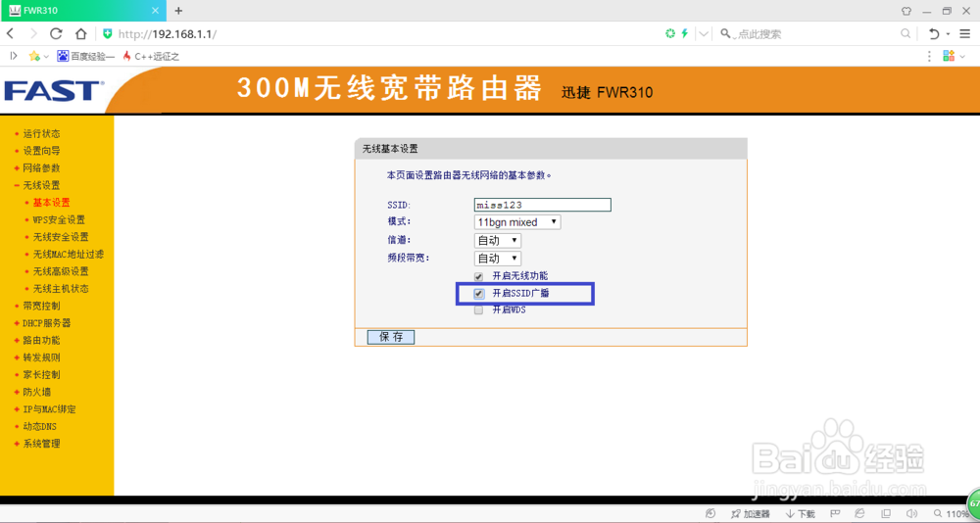This screenshot has width=980, height=523.
Task: Click the vertical dots bookmark overflow icon
Action: 930,56
